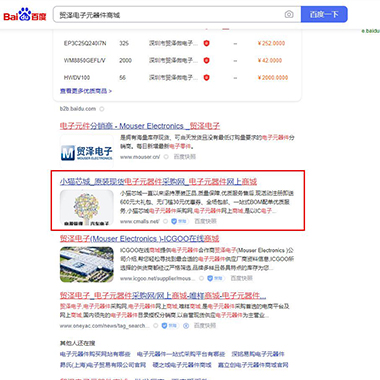Open the 唯样商城 贸泽电子 result title link
380x380 pixels.
click(x=163, y=296)
